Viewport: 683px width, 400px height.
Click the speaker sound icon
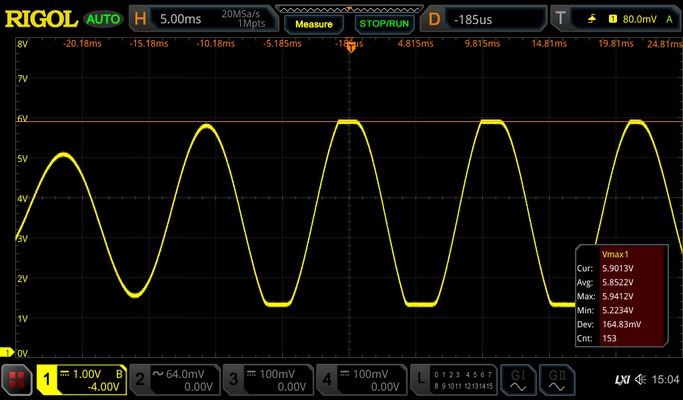[640, 380]
